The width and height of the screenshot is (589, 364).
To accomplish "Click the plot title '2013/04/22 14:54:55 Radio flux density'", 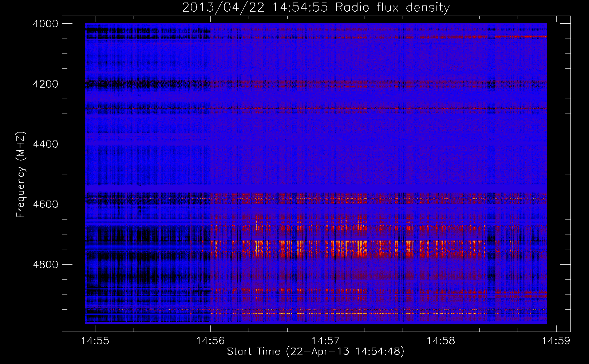I will (316, 7).
